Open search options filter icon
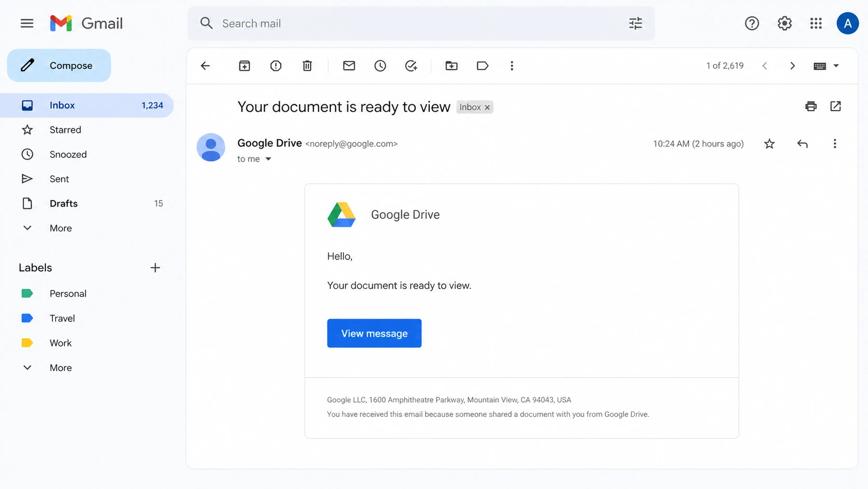The image size is (868, 489). (635, 23)
